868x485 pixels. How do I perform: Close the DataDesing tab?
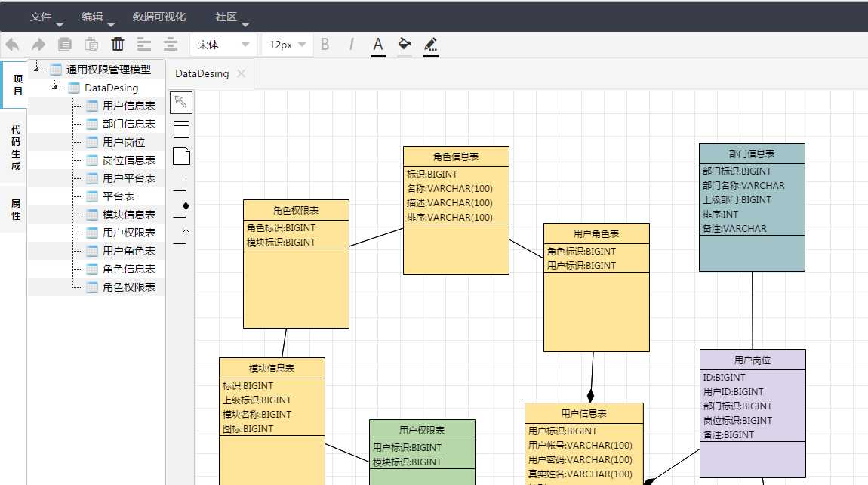242,73
